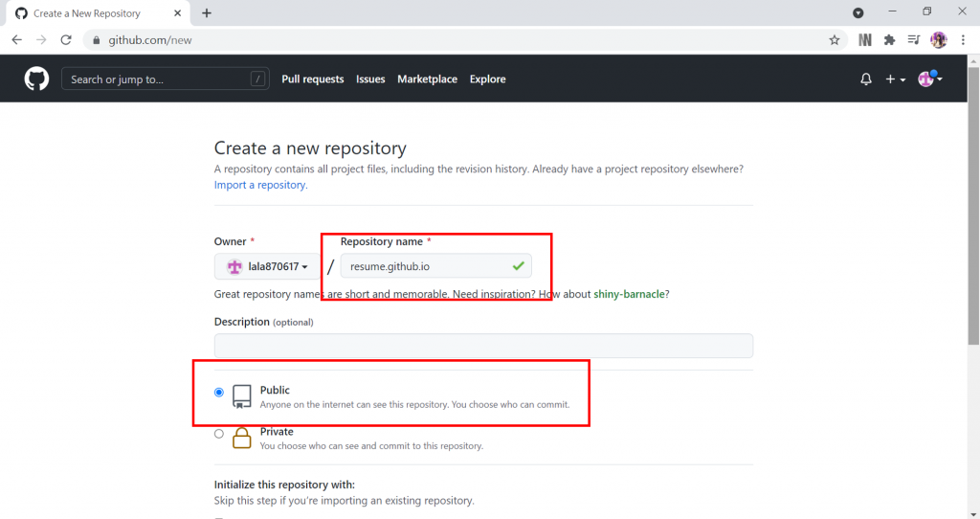Open the GitHub home logo
980x519 pixels.
(x=36, y=79)
